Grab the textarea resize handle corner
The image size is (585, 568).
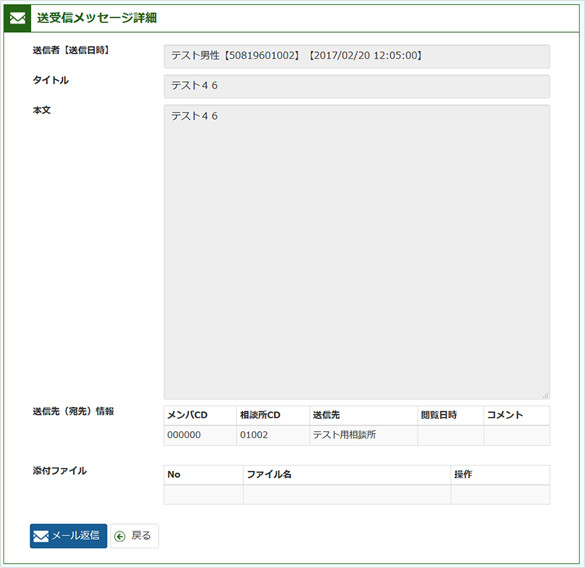tap(545, 395)
